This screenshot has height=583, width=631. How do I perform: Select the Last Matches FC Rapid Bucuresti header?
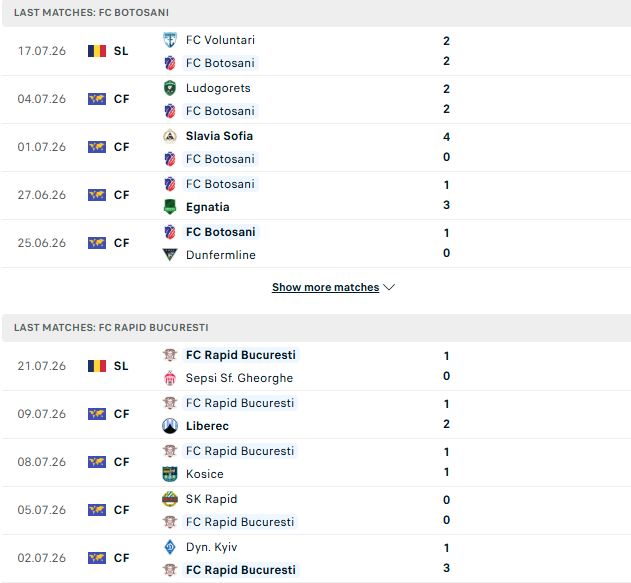(x=316, y=328)
